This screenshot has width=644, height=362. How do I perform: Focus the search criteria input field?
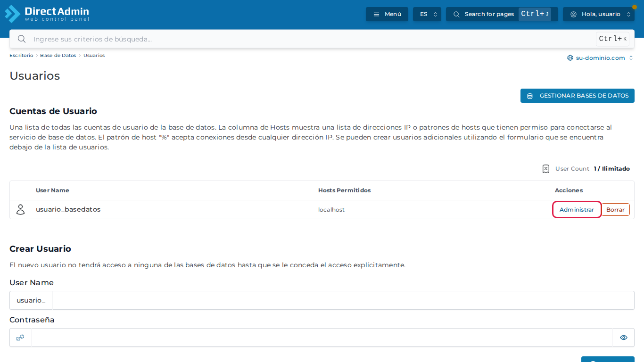coord(311,39)
